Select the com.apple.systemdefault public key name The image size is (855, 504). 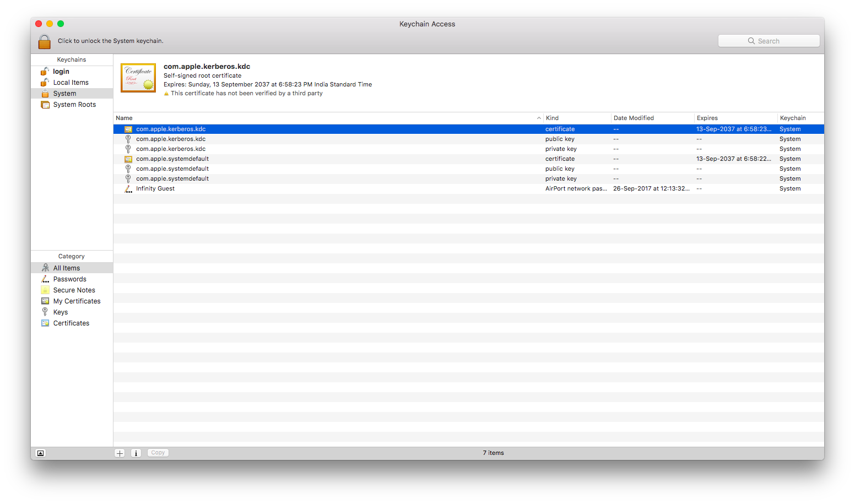click(172, 169)
